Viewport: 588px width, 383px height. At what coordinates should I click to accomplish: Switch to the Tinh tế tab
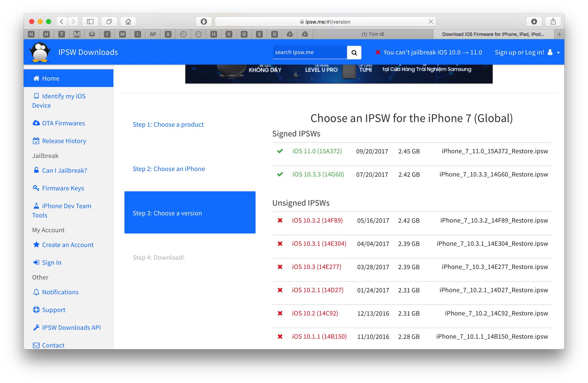tap(373, 34)
